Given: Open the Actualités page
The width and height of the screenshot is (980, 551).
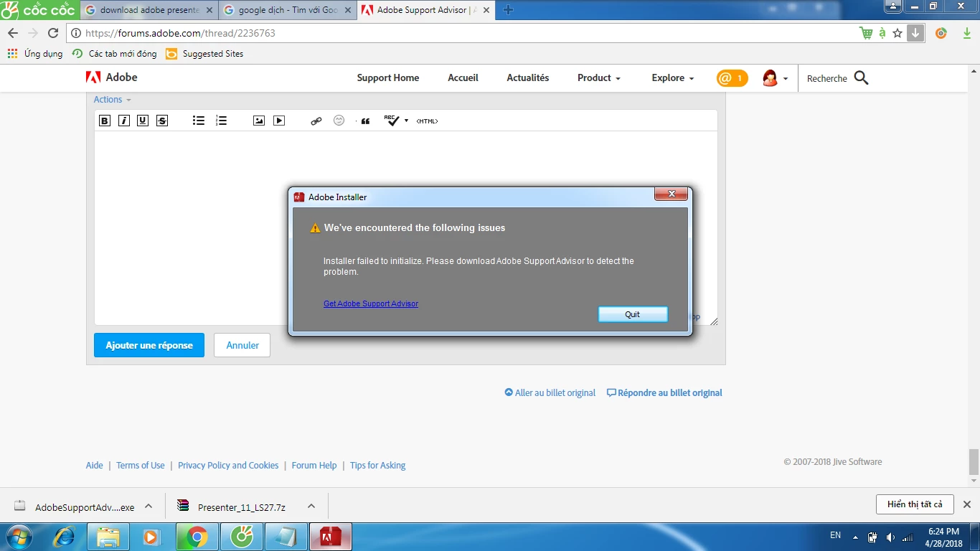Looking at the screenshot, I should coord(528,77).
